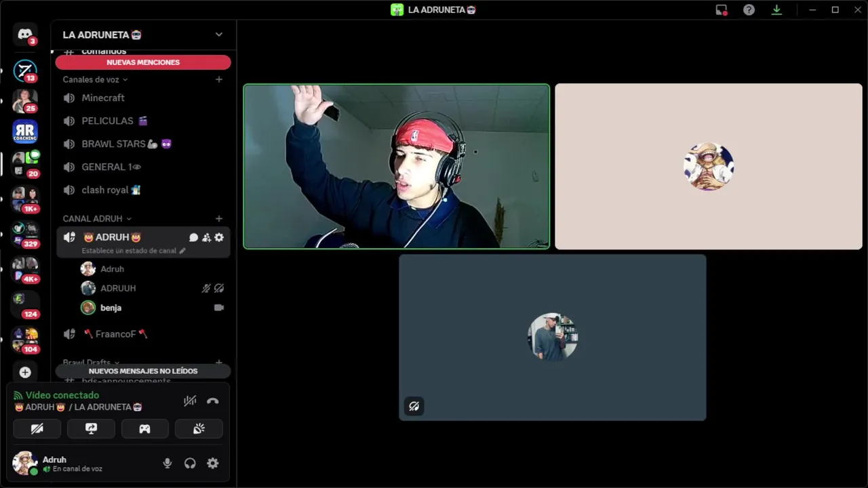Open the server with 1K+ notifications badge
Screen dimensions: 868x488
(25, 199)
